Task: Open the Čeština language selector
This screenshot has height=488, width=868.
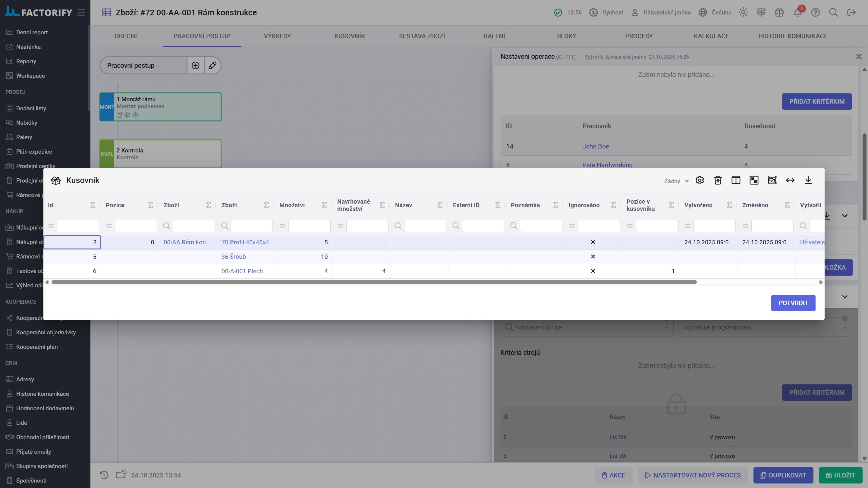Action: tap(715, 12)
